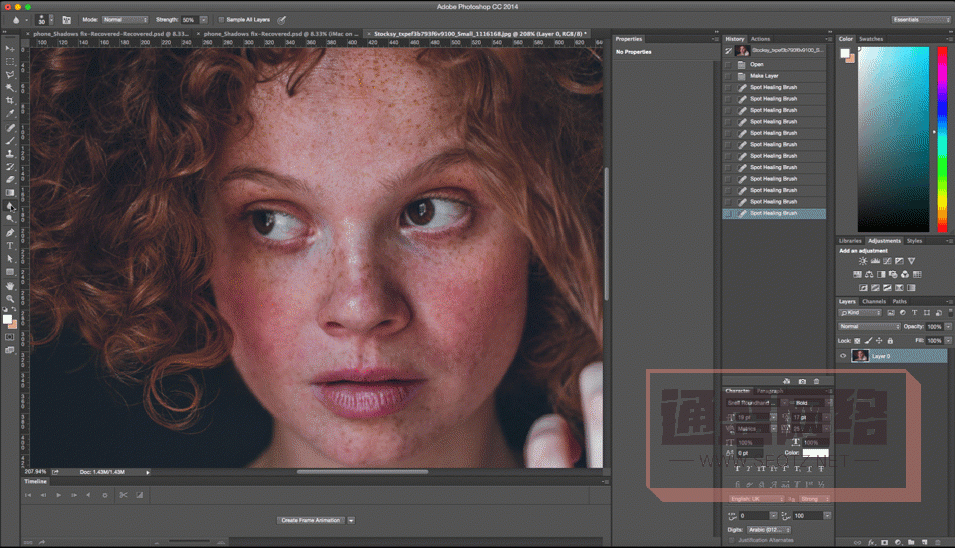Enable the Sample All Layers checkbox
The image size is (955, 548).
pos(221,19)
